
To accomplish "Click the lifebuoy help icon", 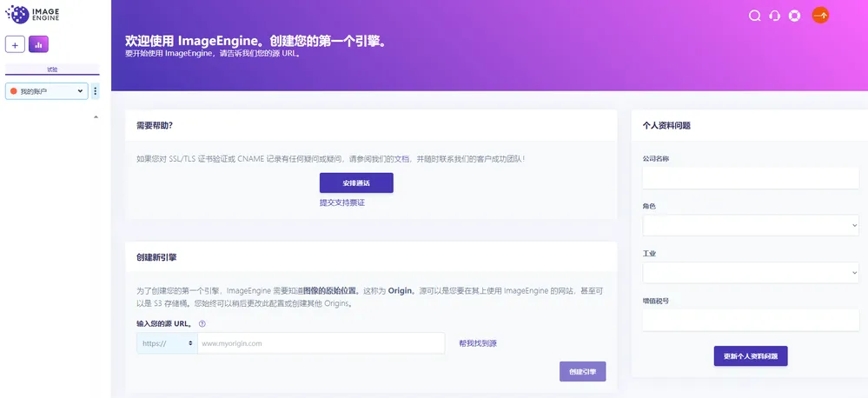I will [x=794, y=16].
